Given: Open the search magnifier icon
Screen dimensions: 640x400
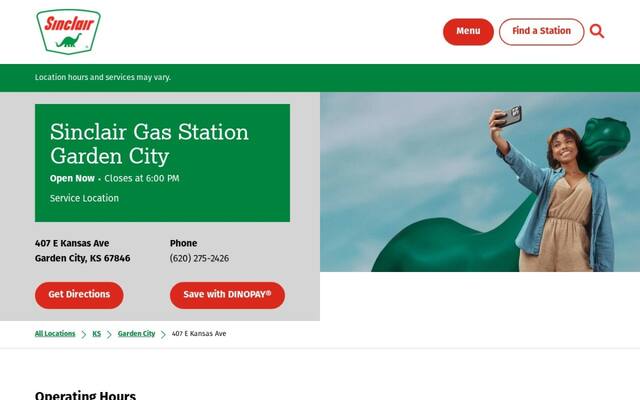Looking at the screenshot, I should 597,31.
